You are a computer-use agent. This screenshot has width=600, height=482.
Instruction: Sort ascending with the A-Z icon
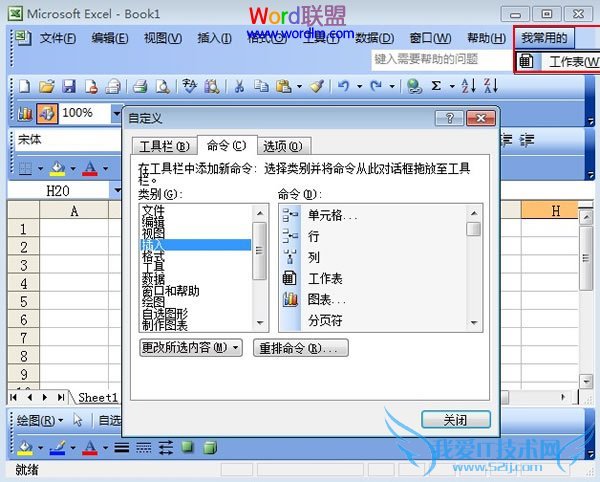pos(468,86)
